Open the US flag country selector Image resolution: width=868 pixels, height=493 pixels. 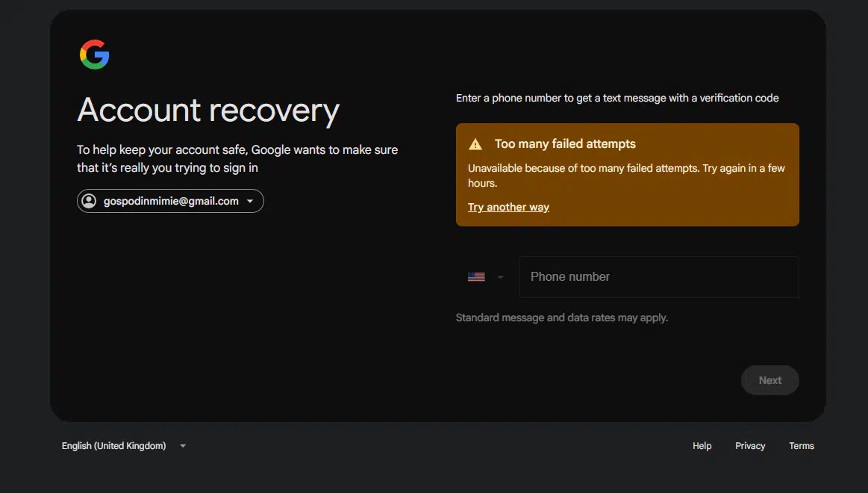coord(485,277)
